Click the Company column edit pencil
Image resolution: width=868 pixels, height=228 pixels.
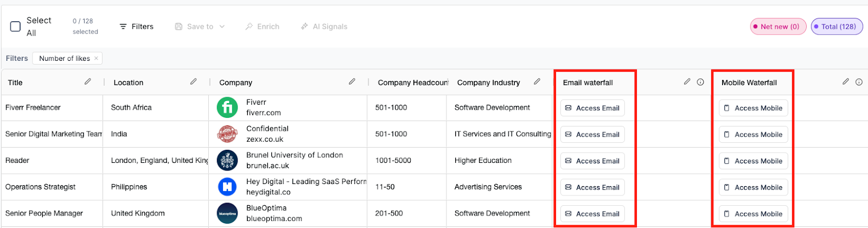point(352,81)
